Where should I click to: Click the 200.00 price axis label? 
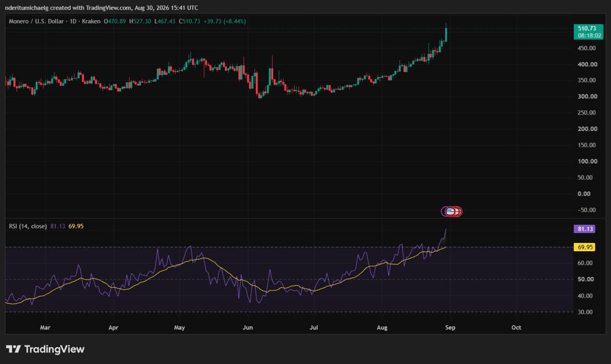pyautogui.click(x=587, y=128)
